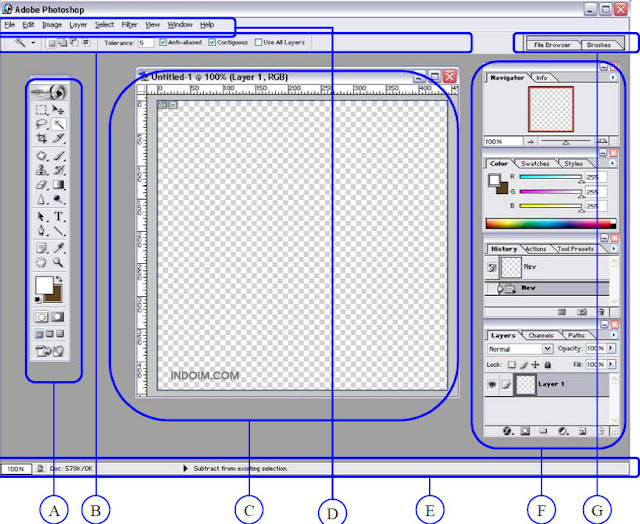Click the R slider in Color panel

coord(550,177)
